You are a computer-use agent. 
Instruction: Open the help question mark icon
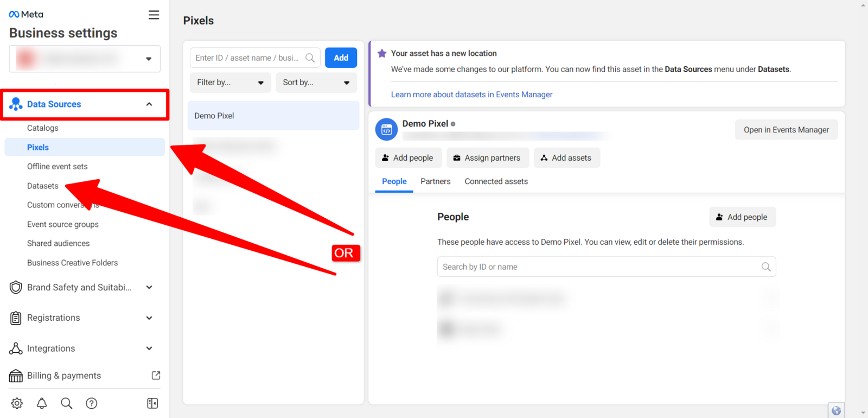[92, 403]
